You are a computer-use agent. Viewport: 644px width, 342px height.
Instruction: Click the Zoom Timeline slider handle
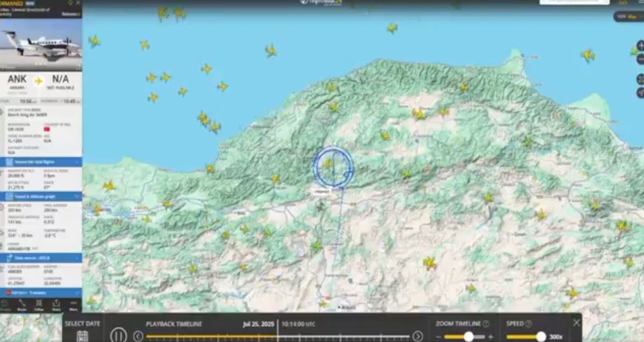[469, 337]
